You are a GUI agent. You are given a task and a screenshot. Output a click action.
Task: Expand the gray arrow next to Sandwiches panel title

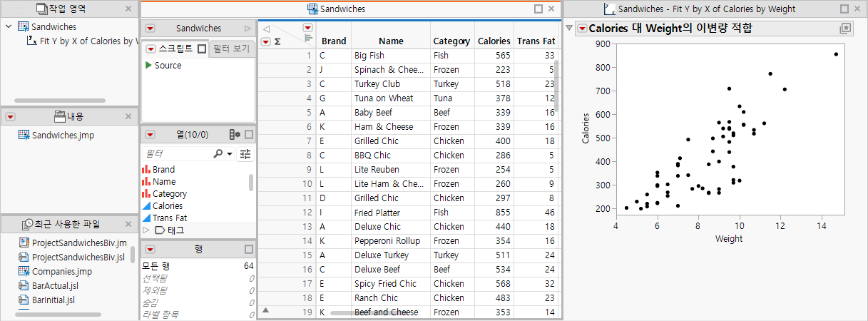[x=247, y=29]
